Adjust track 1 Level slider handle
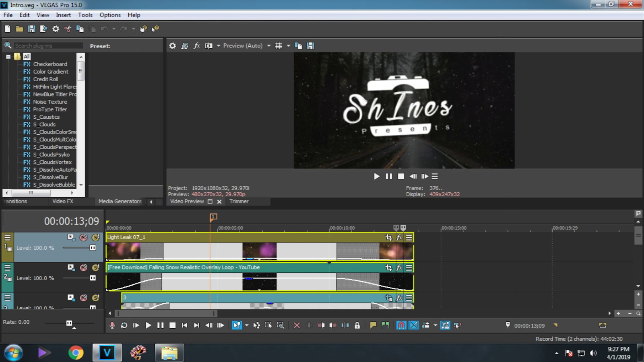The height and width of the screenshot is (362, 644). 93,248
